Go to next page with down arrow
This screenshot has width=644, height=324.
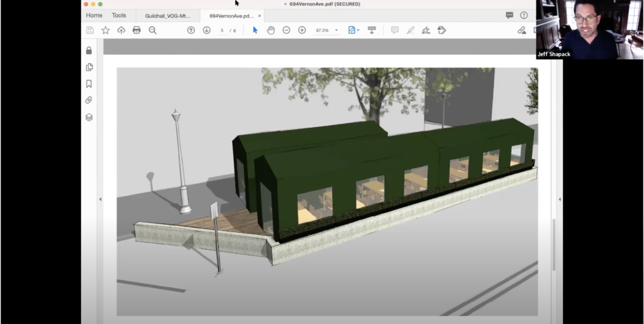coord(206,30)
